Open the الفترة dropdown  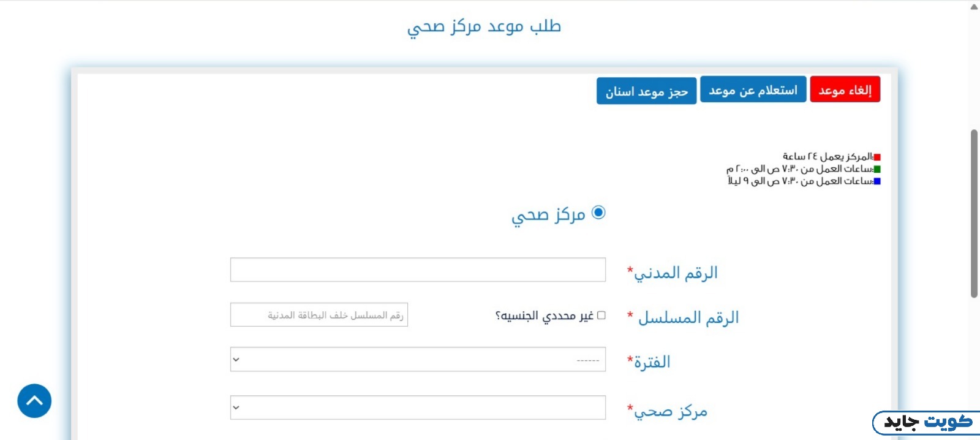pos(418,360)
